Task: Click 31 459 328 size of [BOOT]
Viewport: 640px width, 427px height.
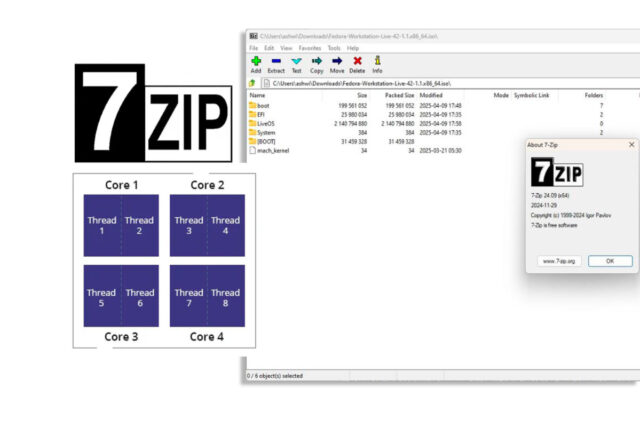Action: pos(354,141)
